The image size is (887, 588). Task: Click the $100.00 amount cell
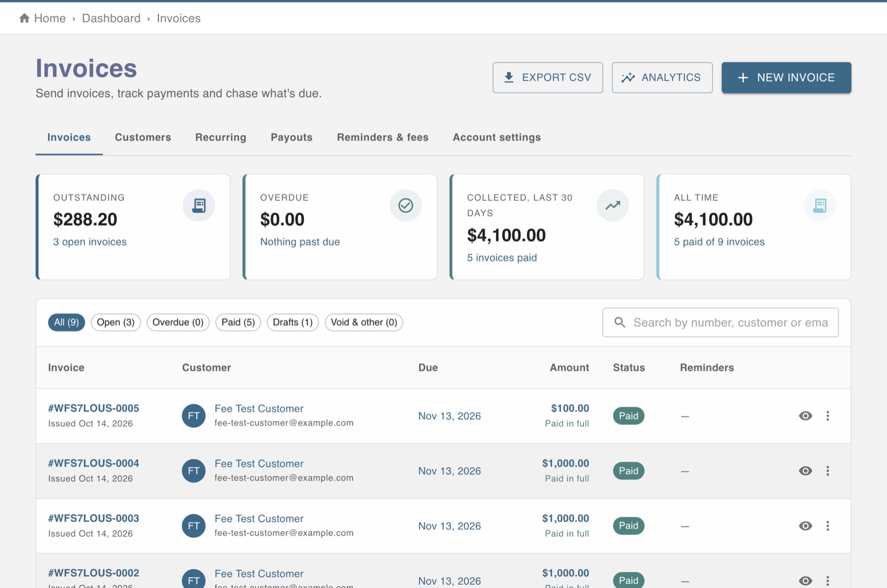pyautogui.click(x=570, y=408)
